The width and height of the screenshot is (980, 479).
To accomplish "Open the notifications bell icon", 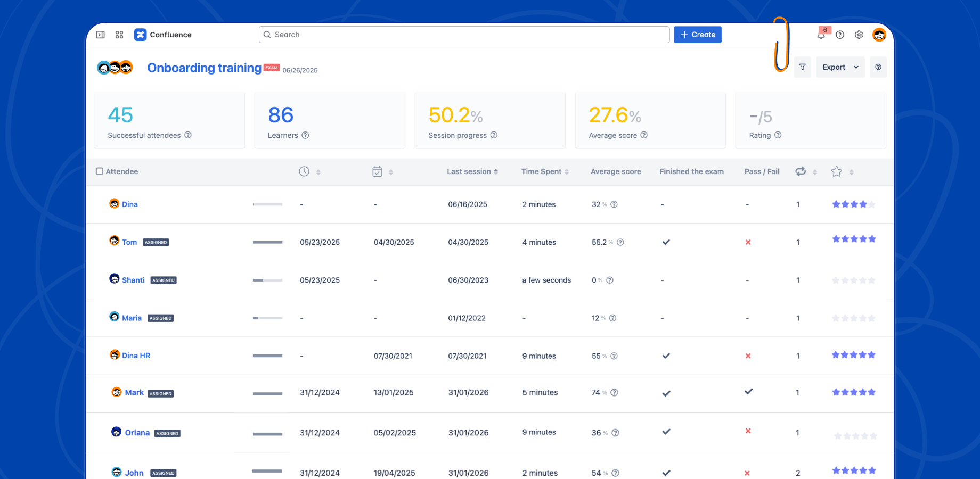I will coord(821,35).
